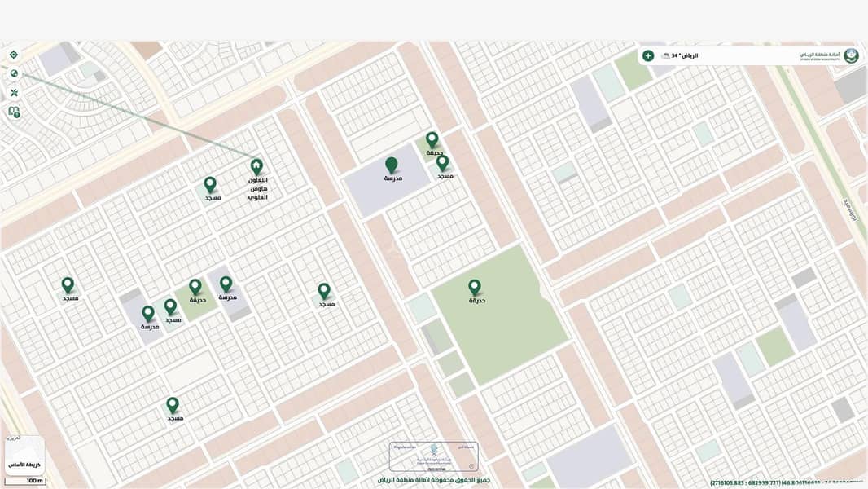
Task: Click the copyright text جميع الحقوق محفوظة
Action: click(x=433, y=480)
